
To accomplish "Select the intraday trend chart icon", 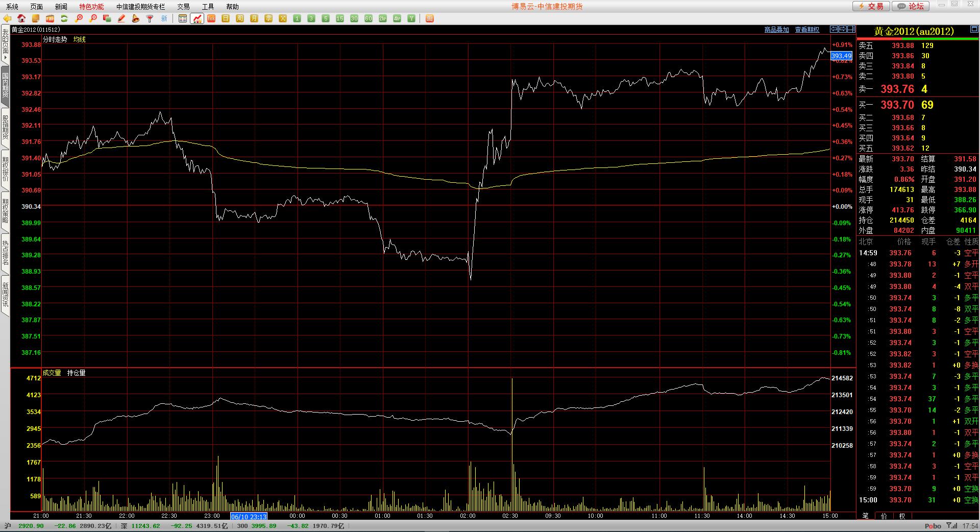I will 197,18.
